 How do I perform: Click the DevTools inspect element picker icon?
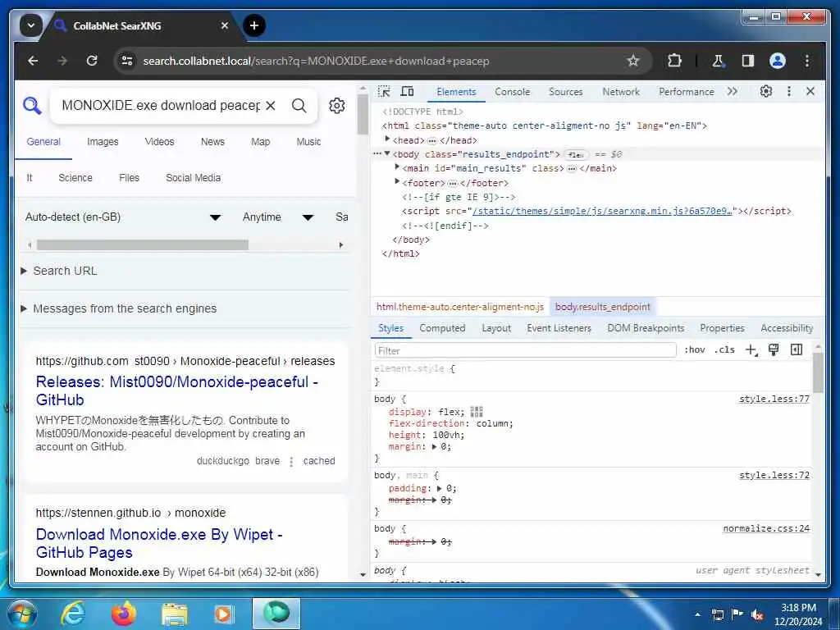tap(384, 91)
